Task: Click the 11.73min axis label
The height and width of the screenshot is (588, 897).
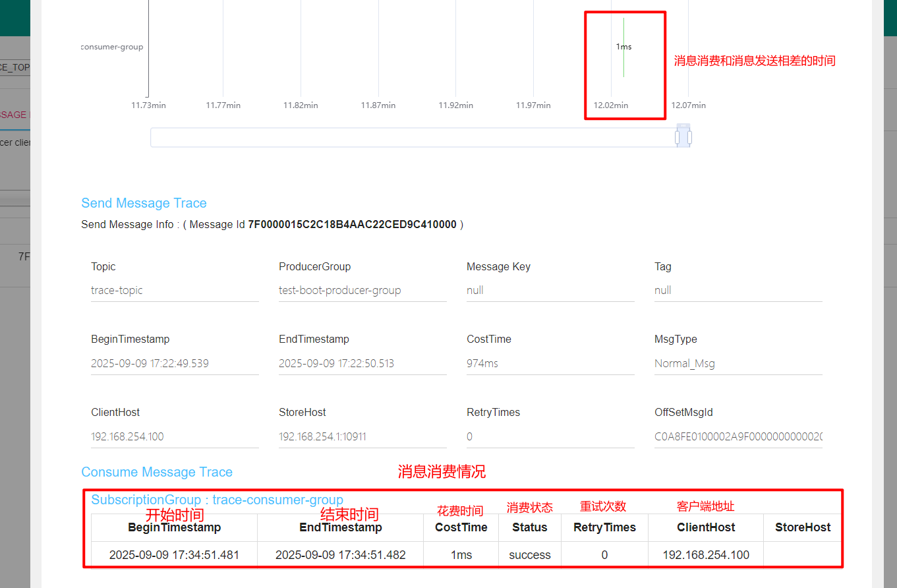Action: 148,105
